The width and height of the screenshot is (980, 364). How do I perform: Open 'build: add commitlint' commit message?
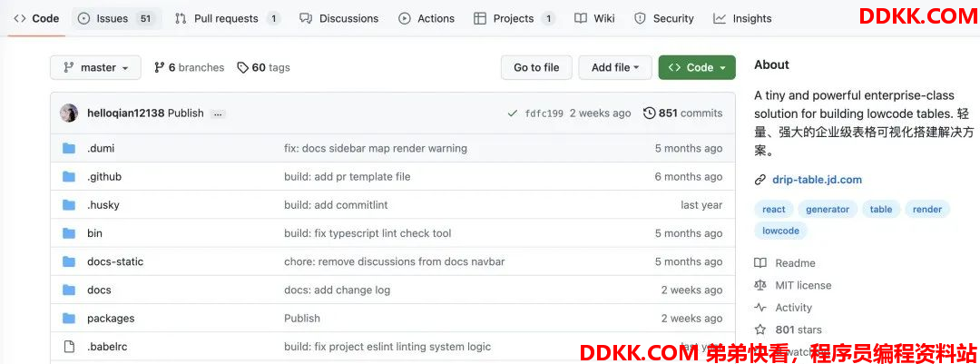click(336, 205)
